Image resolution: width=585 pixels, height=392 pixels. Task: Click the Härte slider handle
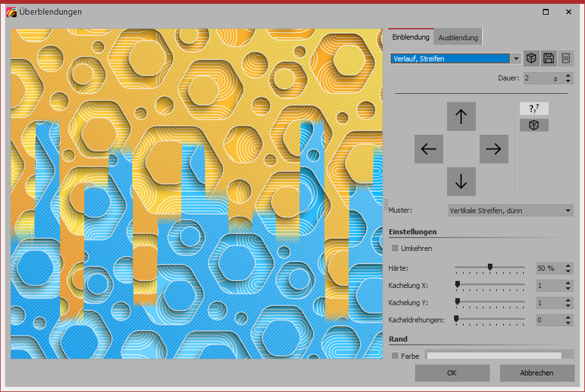490,268
